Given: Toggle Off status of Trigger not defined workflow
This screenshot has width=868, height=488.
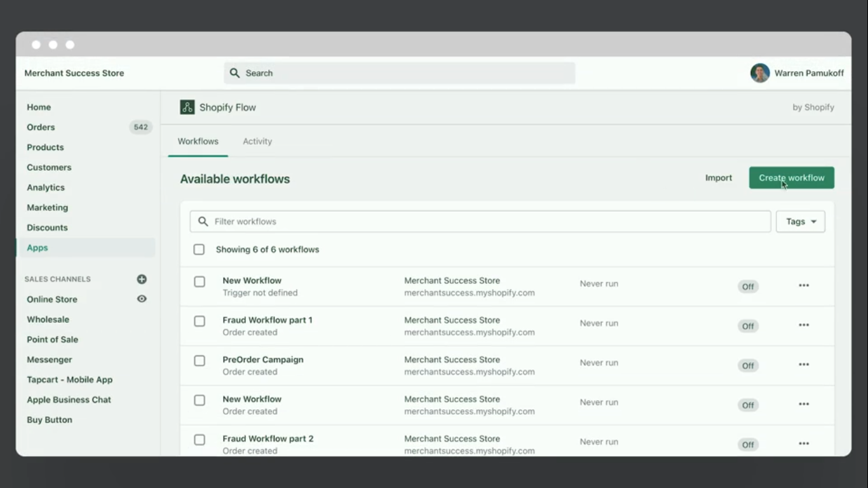Looking at the screenshot, I should [748, 287].
